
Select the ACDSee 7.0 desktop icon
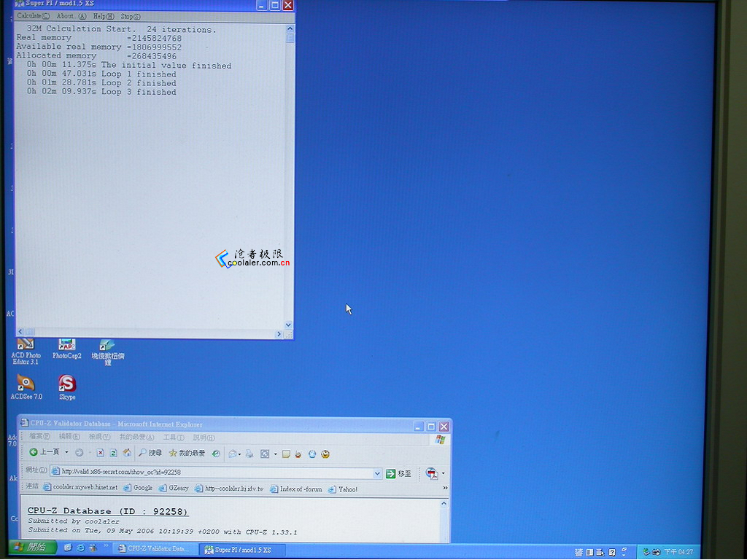[x=26, y=387]
